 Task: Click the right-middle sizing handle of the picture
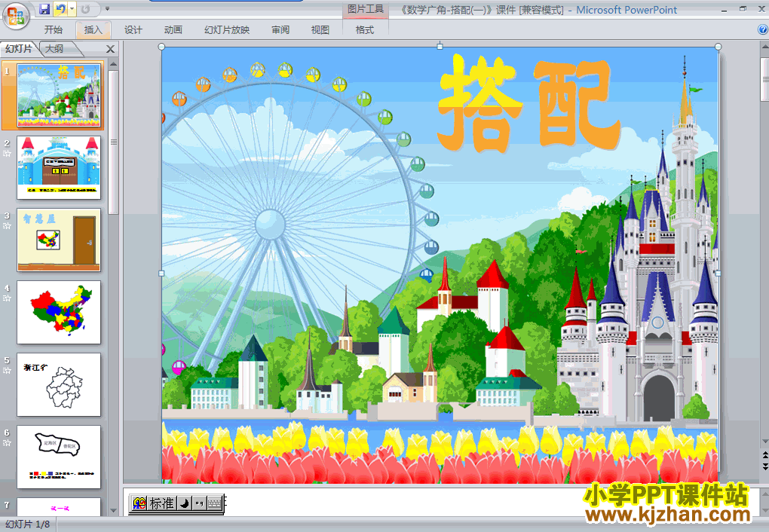pos(718,274)
